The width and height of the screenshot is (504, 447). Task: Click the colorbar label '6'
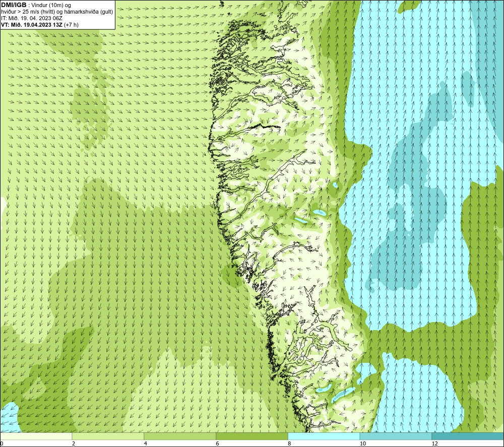(218, 443)
